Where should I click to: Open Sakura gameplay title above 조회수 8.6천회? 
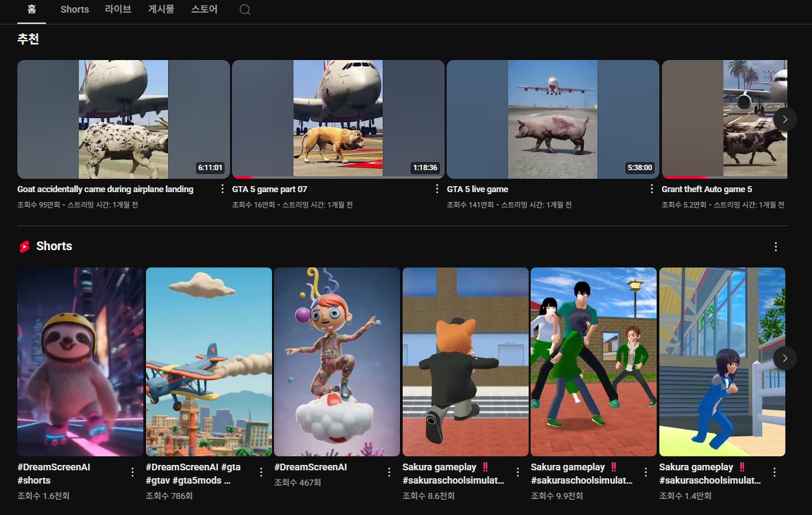tap(453, 474)
